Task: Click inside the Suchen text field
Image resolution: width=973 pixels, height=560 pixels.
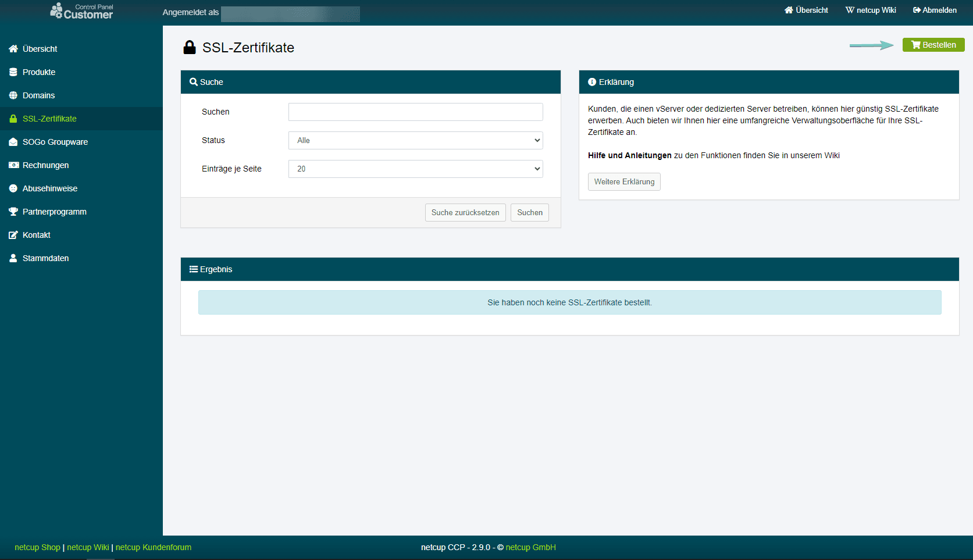Action: [415, 112]
